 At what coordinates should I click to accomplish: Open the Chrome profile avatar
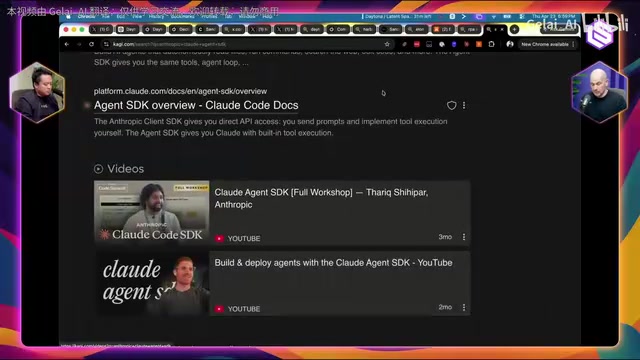[510, 44]
